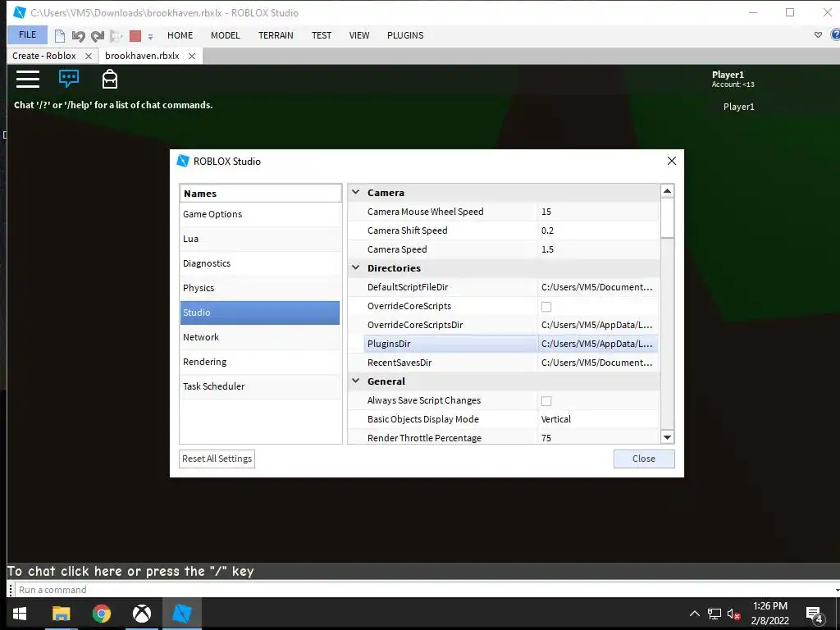Select Task Scheduler in Names list
This screenshot has height=630, width=840.
pos(260,387)
